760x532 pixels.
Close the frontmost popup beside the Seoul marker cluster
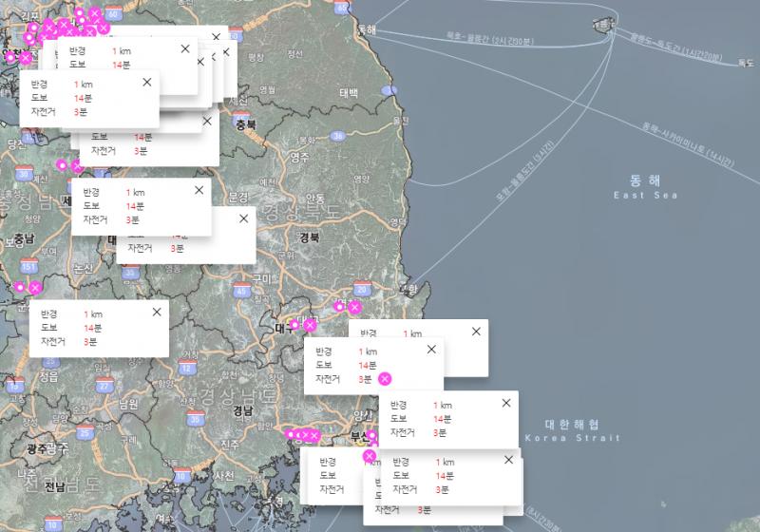(x=185, y=48)
